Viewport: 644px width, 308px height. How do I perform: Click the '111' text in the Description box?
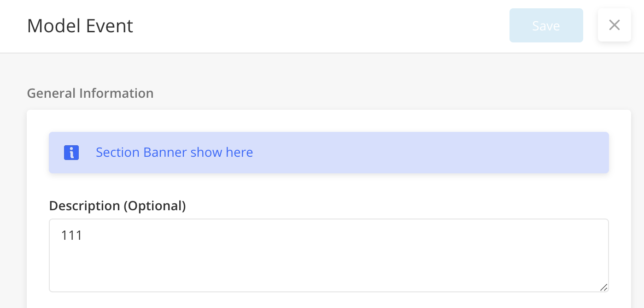tap(71, 236)
